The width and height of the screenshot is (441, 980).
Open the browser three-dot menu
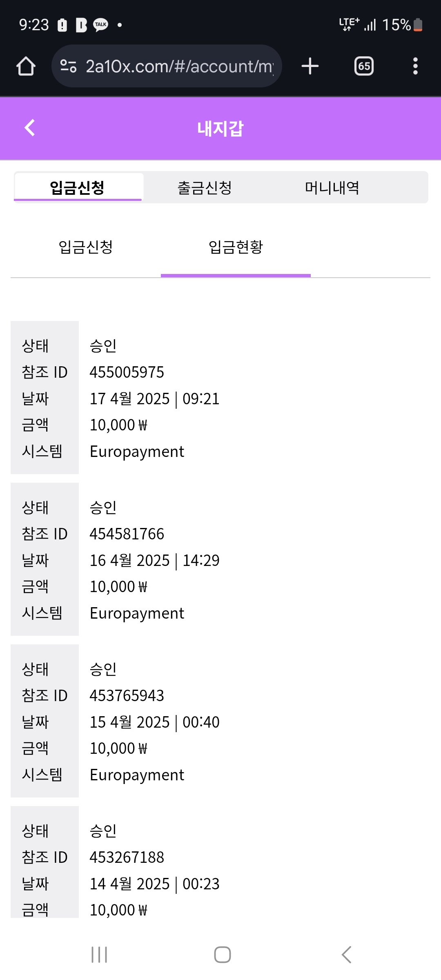(415, 66)
